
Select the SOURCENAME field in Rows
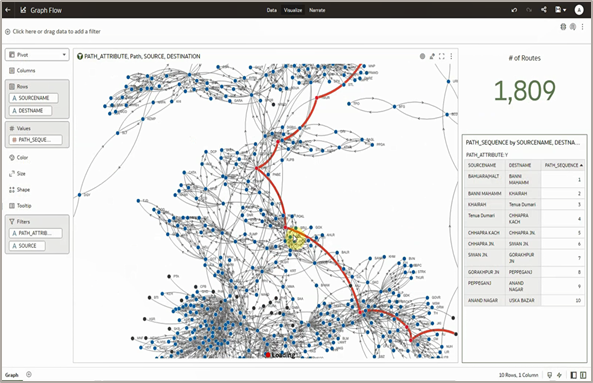[34, 98]
